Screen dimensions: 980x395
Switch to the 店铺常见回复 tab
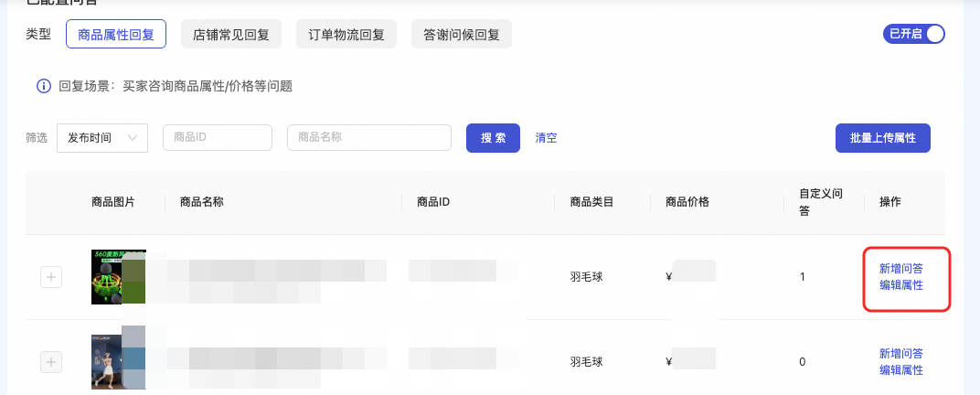[231, 35]
